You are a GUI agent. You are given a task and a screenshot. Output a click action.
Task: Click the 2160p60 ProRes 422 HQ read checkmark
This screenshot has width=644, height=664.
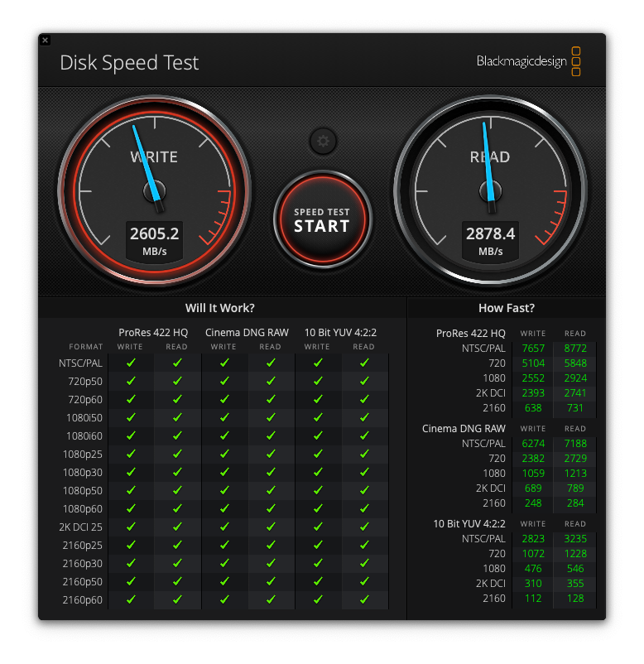pos(177,599)
